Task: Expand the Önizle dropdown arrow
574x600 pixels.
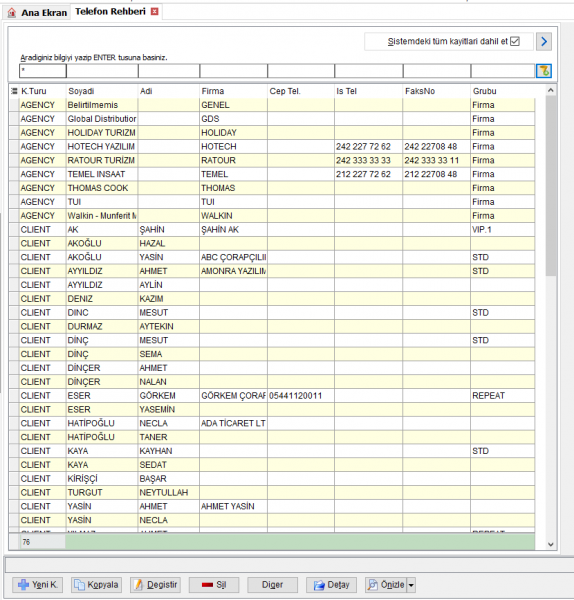Action: (x=411, y=585)
